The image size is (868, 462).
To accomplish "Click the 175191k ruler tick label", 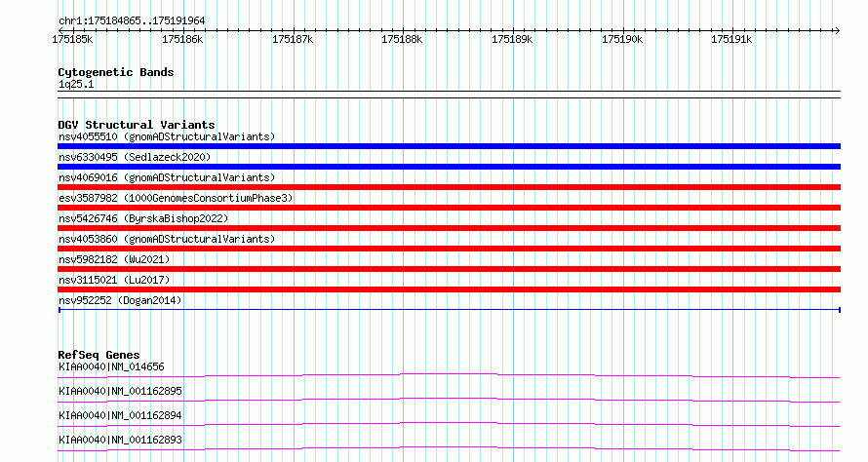I will click(x=731, y=39).
